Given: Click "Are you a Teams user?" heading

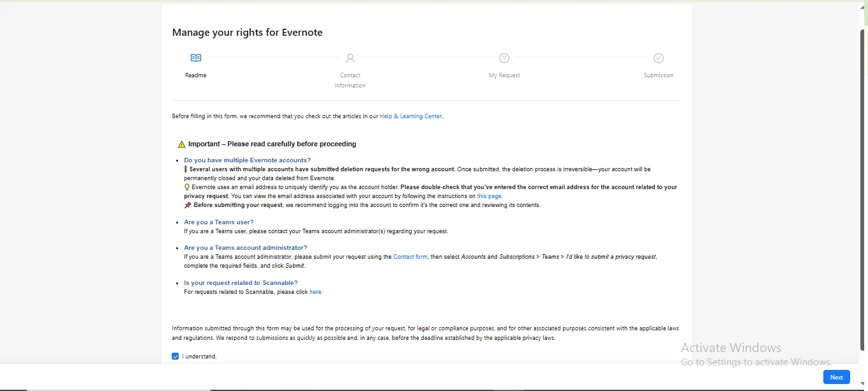Looking at the screenshot, I should point(219,222).
